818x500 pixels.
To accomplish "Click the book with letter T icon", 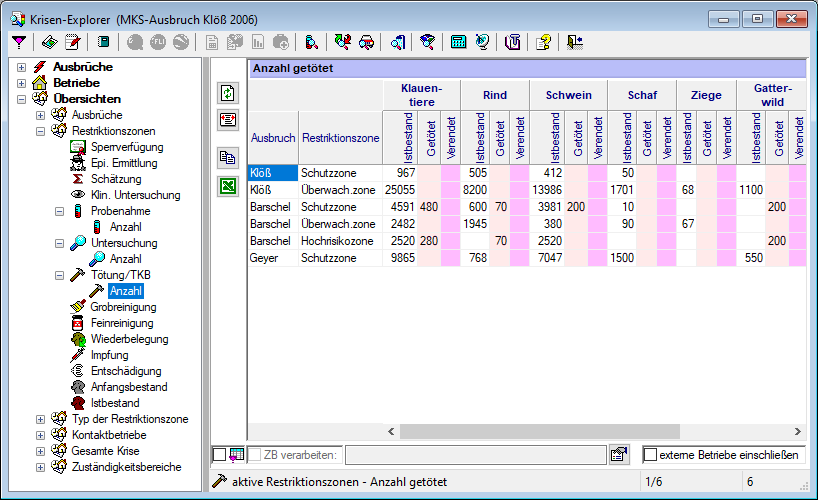I will point(513,42).
